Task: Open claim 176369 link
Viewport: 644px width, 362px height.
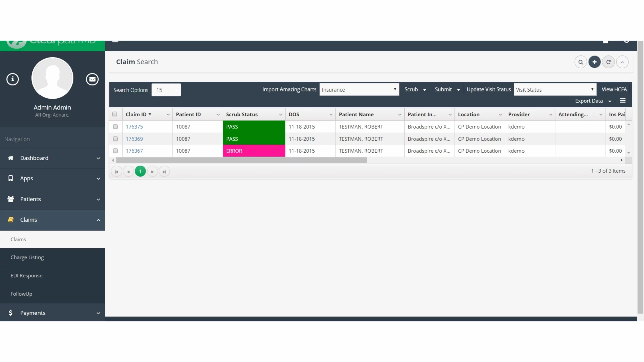Action: (x=134, y=139)
